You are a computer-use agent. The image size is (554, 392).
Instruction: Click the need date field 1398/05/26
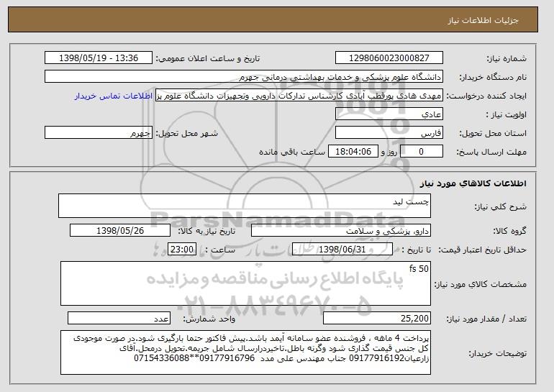pos(120,231)
